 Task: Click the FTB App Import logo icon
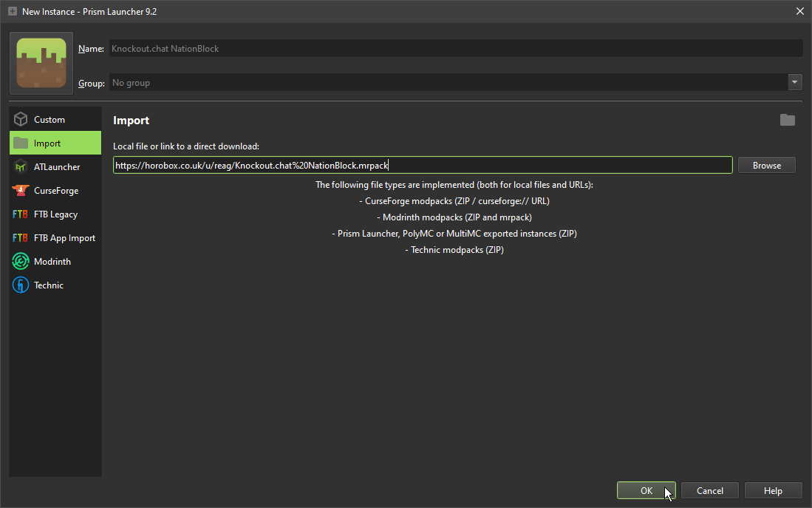20,238
